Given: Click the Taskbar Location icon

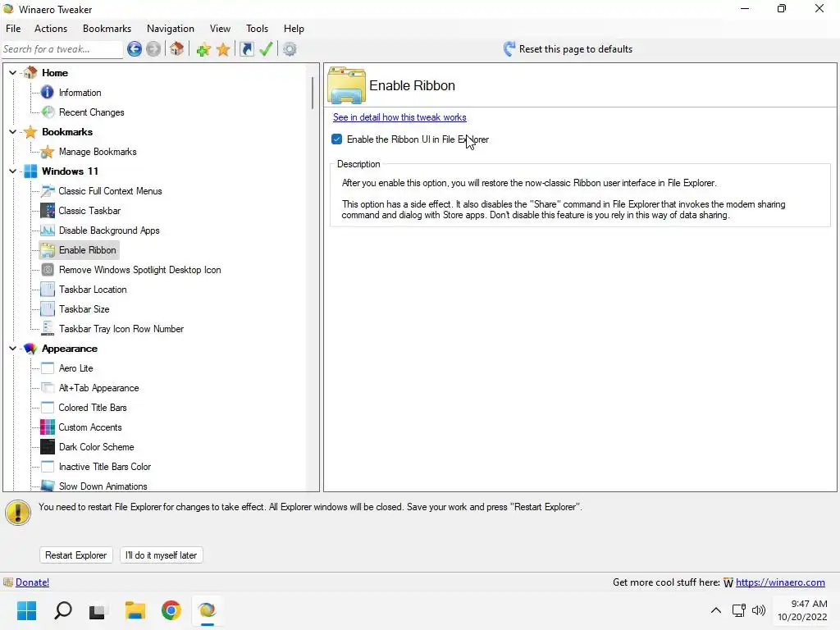Looking at the screenshot, I should (x=47, y=290).
